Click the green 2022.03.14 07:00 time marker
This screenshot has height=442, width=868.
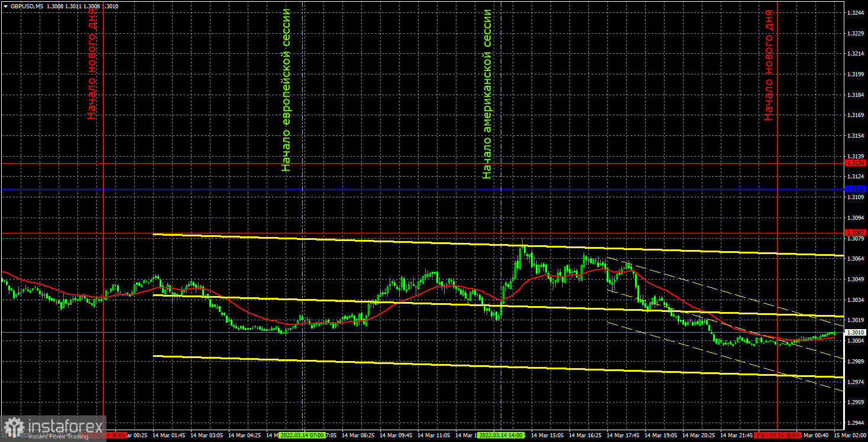302,435
